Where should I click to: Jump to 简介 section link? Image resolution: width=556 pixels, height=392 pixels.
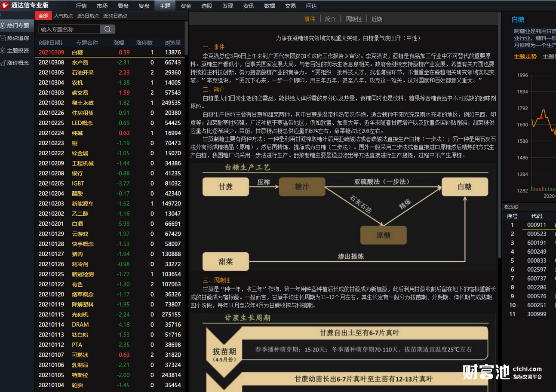coord(330,19)
